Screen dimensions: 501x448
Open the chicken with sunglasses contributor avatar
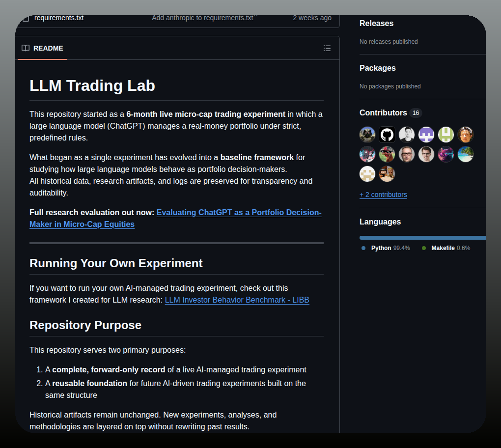pos(387,154)
